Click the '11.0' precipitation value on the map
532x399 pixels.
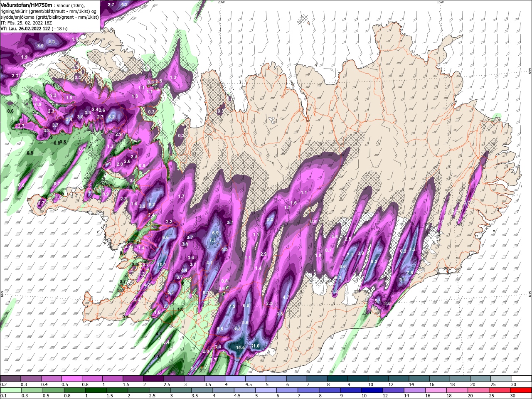pos(255,346)
